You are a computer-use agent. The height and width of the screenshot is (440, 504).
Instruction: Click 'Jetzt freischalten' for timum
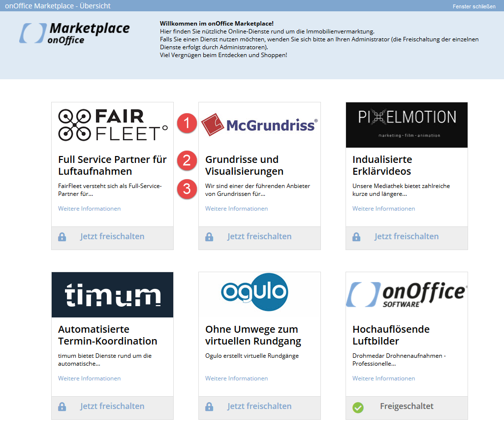112,406
